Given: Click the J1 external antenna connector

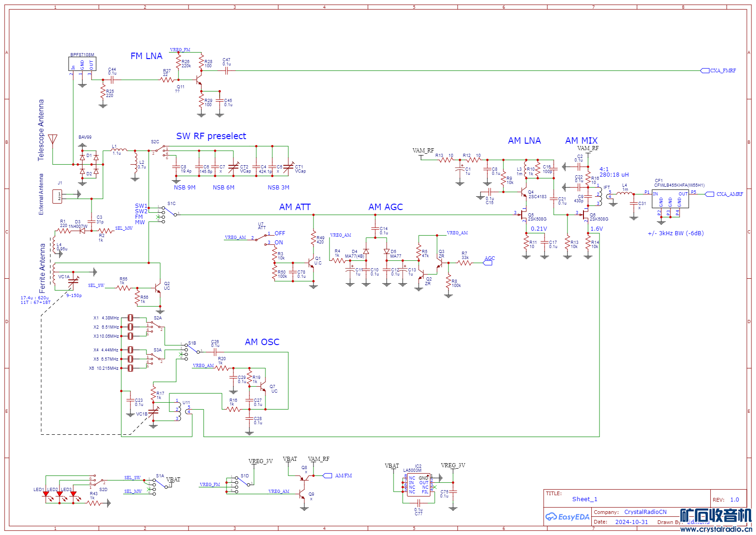Looking at the screenshot, I should pos(58,196).
